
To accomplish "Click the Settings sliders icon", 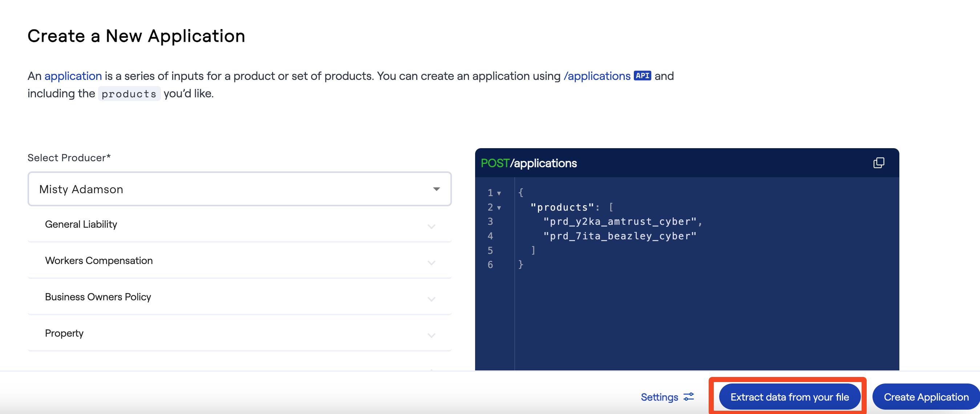I will pyautogui.click(x=689, y=397).
